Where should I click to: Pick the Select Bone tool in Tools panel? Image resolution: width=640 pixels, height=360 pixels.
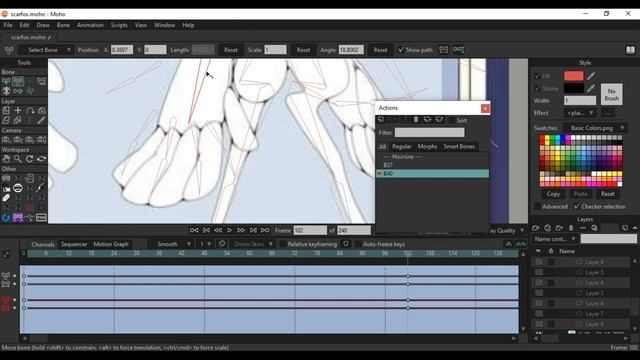pos(6,81)
